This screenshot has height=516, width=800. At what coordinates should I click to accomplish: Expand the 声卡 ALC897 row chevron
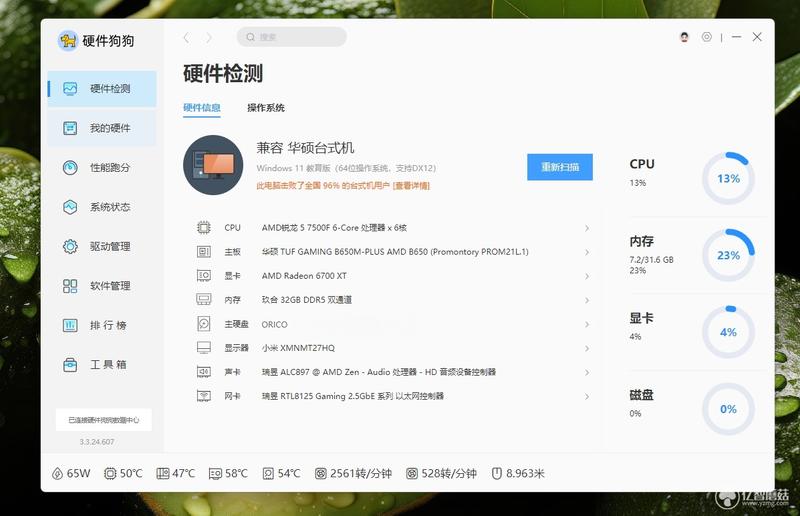pos(587,372)
